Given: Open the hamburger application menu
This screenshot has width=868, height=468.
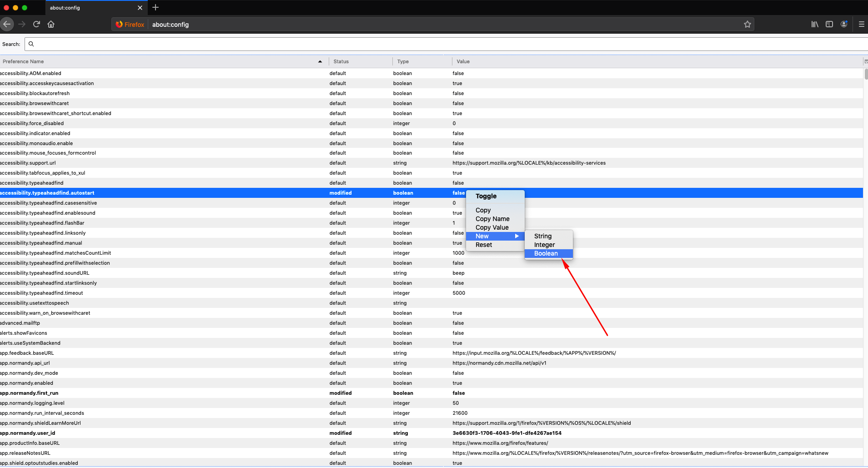Looking at the screenshot, I should pyautogui.click(x=861, y=24).
